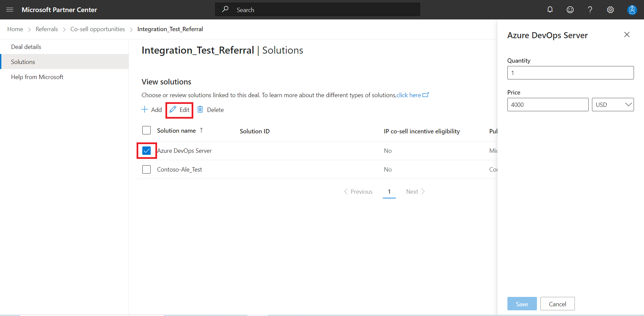The width and height of the screenshot is (644, 316).
Task: Open the user account avatar
Action: pyautogui.click(x=632, y=10)
